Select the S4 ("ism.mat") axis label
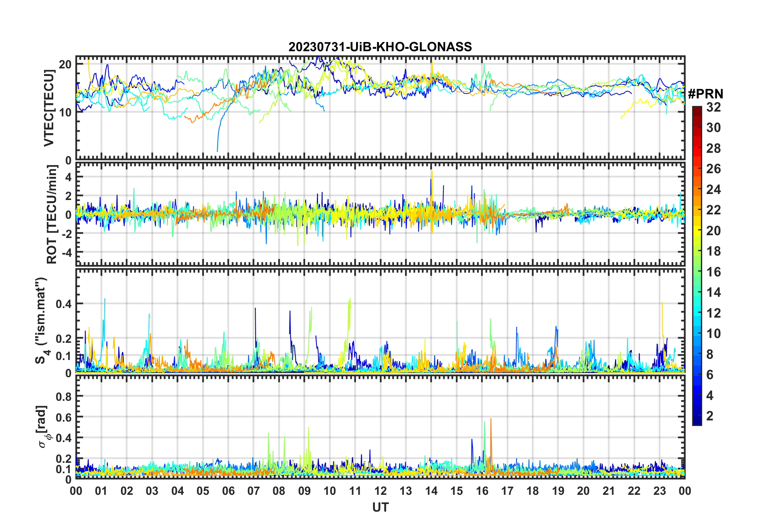Viewport: 761px width, 532px height. (41, 321)
